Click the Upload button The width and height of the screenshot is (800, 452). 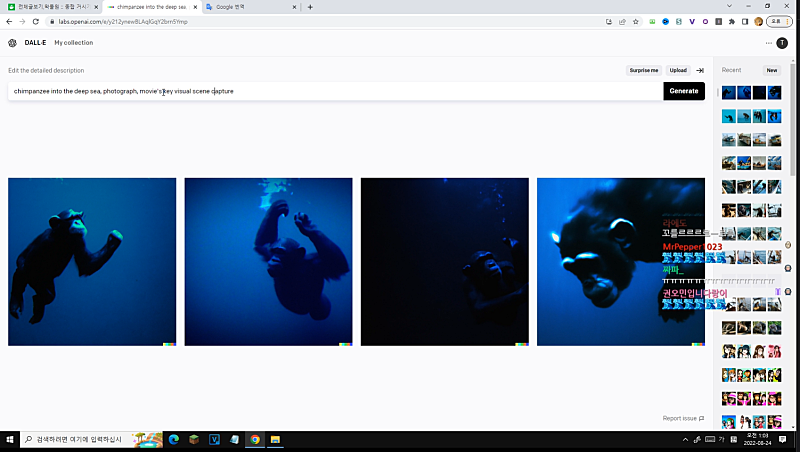coord(678,70)
